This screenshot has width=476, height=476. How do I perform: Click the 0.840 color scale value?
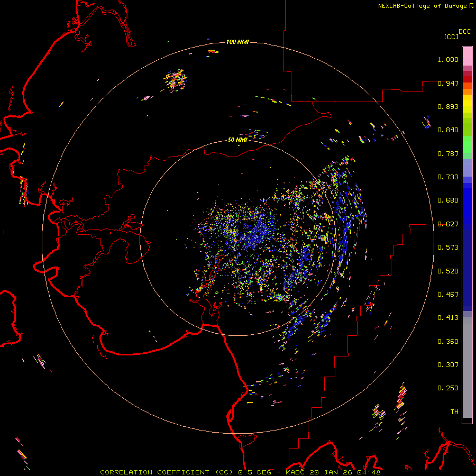[x=448, y=130]
